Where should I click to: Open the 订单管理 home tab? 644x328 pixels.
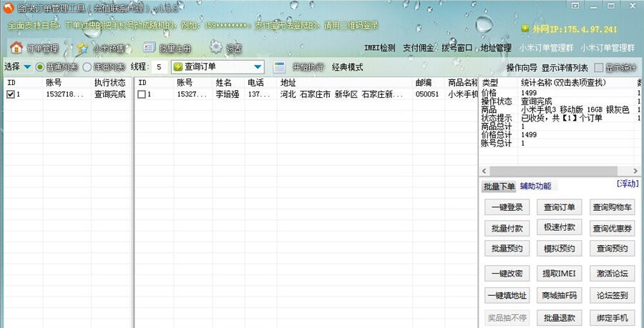tap(35, 49)
